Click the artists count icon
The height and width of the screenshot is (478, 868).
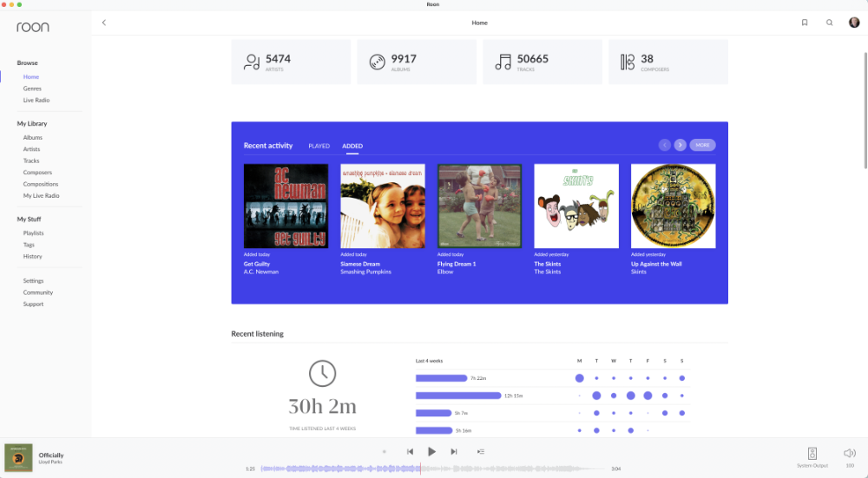[x=252, y=62]
